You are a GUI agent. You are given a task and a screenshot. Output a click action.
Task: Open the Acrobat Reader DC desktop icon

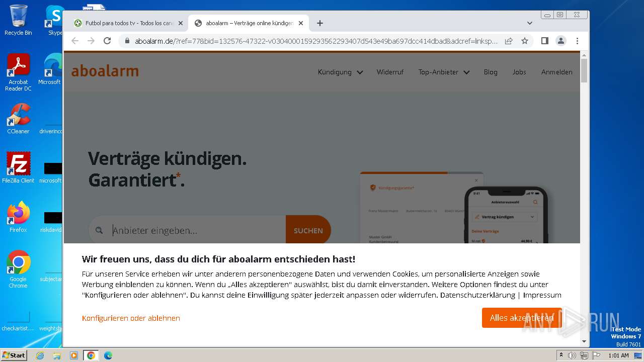[18, 72]
